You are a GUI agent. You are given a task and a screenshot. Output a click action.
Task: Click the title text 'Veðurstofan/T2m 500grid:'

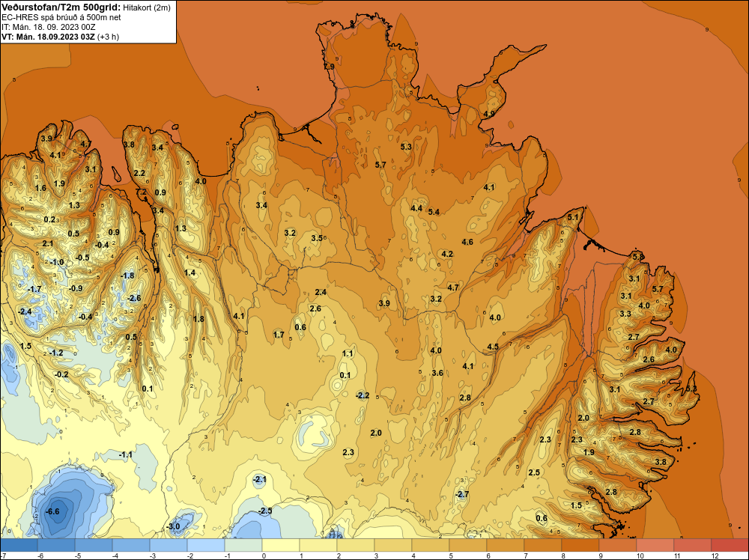pos(61,7)
